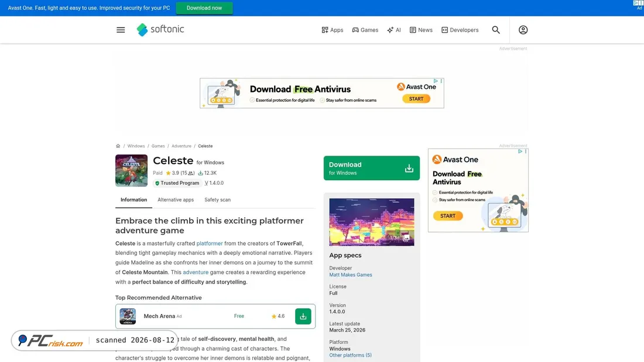This screenshot has height=362, width=644.
Task: Select the Information tab
Action: (x=133, y=200)
